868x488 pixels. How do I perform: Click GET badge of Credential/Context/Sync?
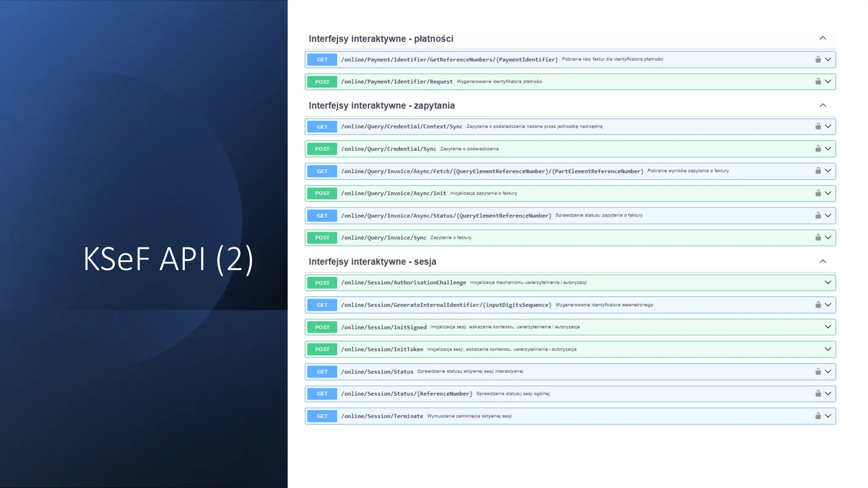(322, 127)
